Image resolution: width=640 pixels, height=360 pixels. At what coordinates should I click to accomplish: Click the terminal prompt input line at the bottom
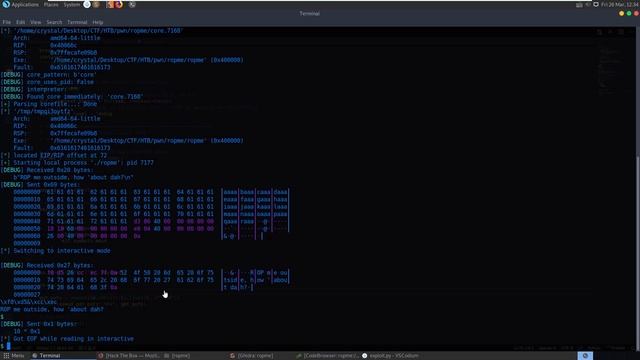(x=318, y=346)
